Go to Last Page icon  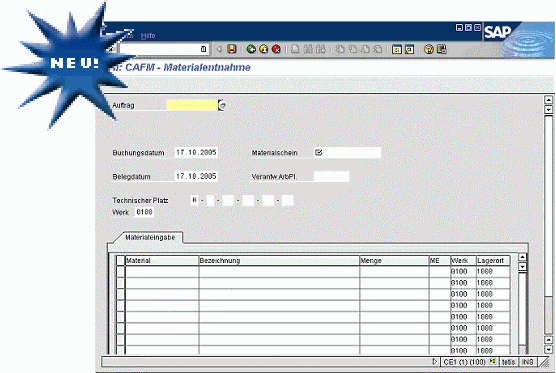tap(378, 49)
